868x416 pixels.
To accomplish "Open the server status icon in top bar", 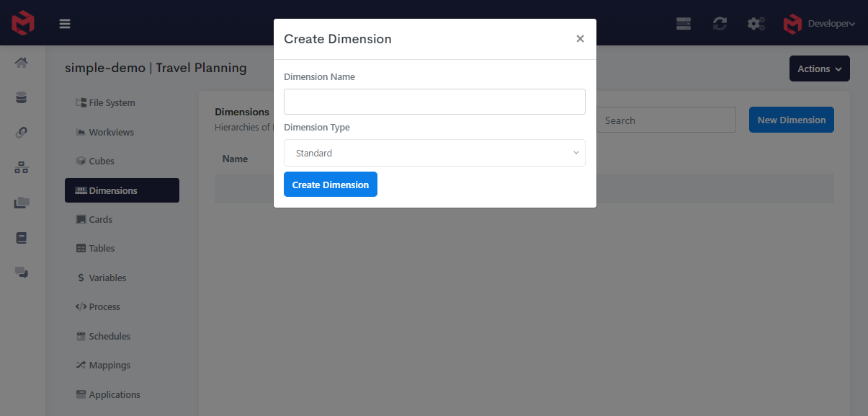I will pyautogui.click(x=683, y=23).
